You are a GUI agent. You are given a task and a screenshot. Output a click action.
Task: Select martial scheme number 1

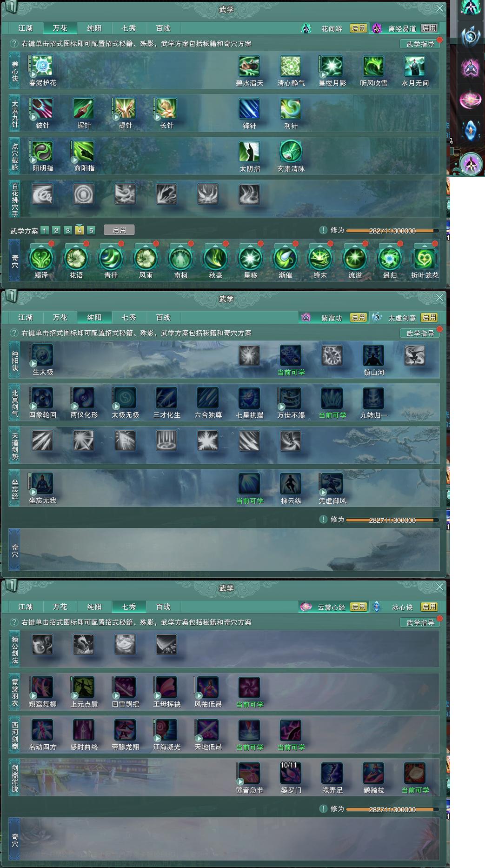pos(45,230)
